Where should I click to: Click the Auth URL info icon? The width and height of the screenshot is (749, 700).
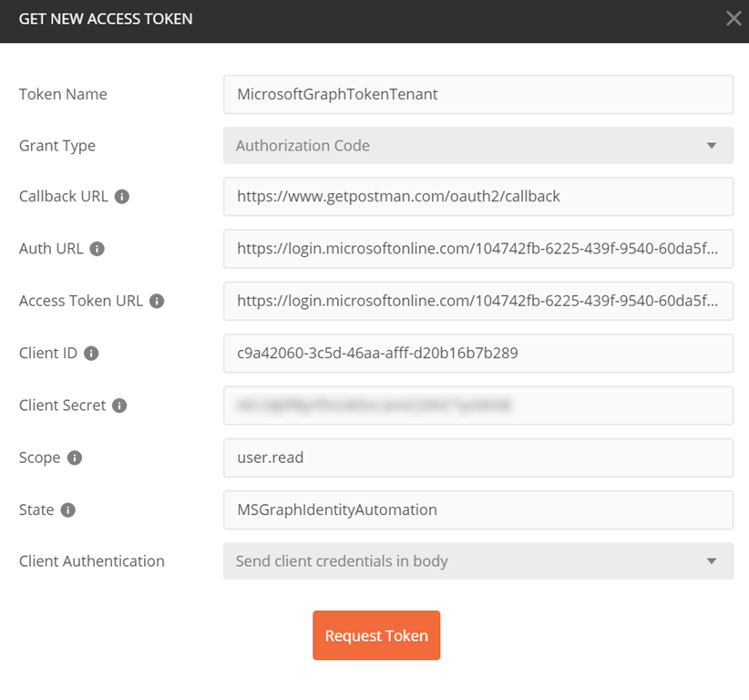point(97,249)
